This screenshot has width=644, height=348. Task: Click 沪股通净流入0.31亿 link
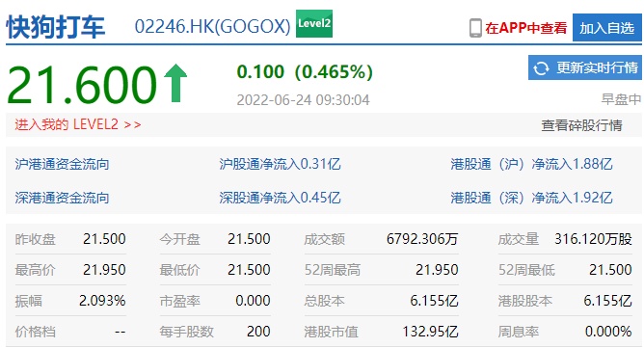pyautogui.click(x=280, y=164)
